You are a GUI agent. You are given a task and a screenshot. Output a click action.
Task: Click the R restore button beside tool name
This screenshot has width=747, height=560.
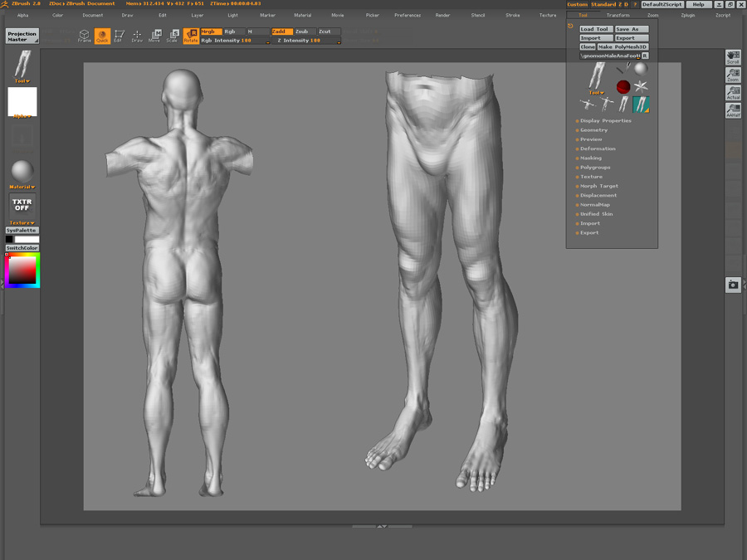[x=645, y=56]
